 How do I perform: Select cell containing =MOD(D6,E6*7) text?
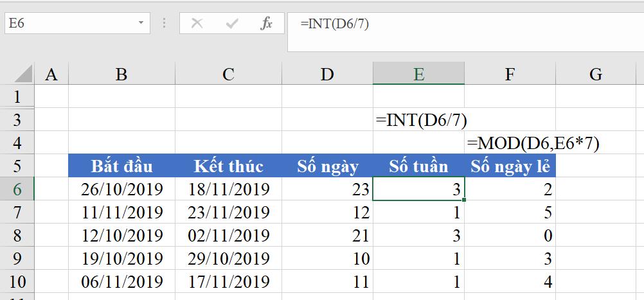[510, 144]
